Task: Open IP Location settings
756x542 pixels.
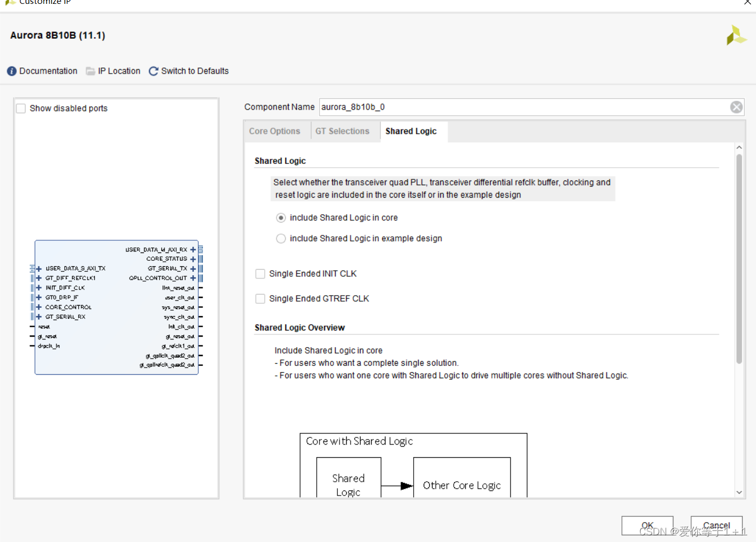Action: tap(119, 71)
